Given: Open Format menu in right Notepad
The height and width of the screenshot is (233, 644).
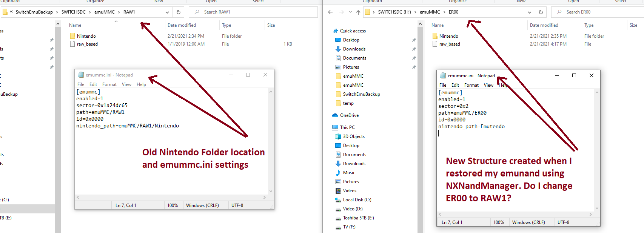Looking at the screenshot, I should (471, 85).
